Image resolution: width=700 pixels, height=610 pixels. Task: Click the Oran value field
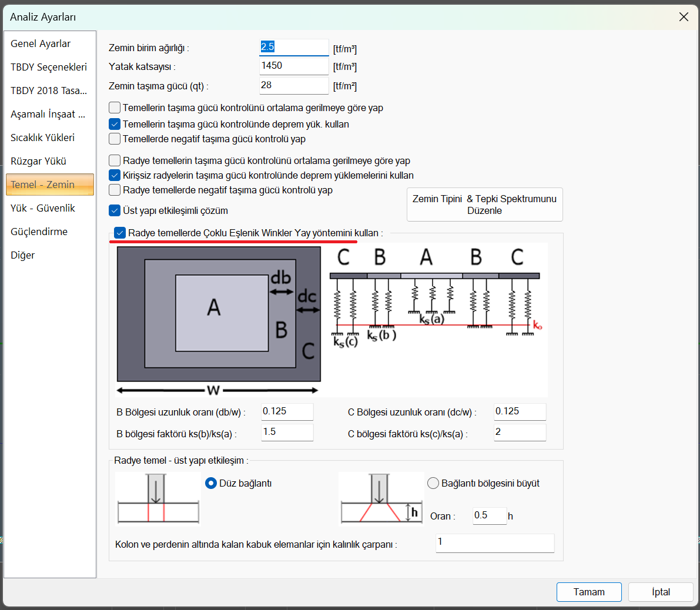pos(489,515)
